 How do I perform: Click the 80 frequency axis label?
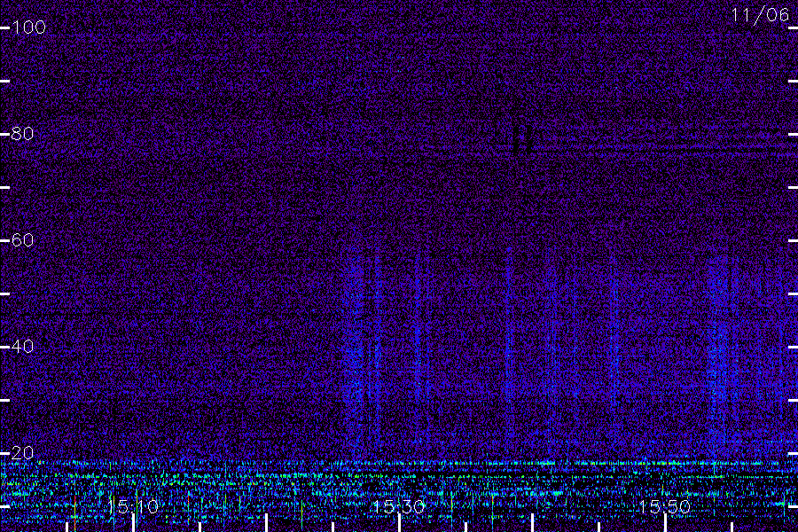[x=22, y=133]
